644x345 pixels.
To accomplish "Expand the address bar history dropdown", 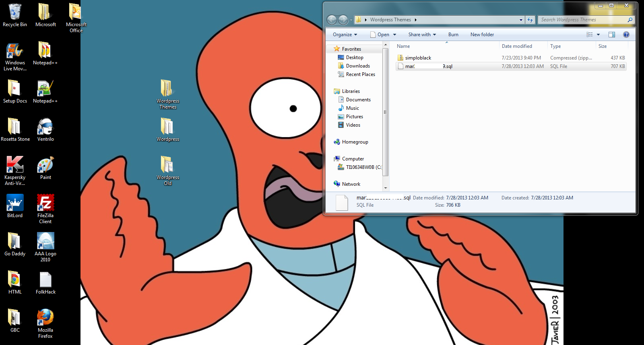I will tap(521, 20).
